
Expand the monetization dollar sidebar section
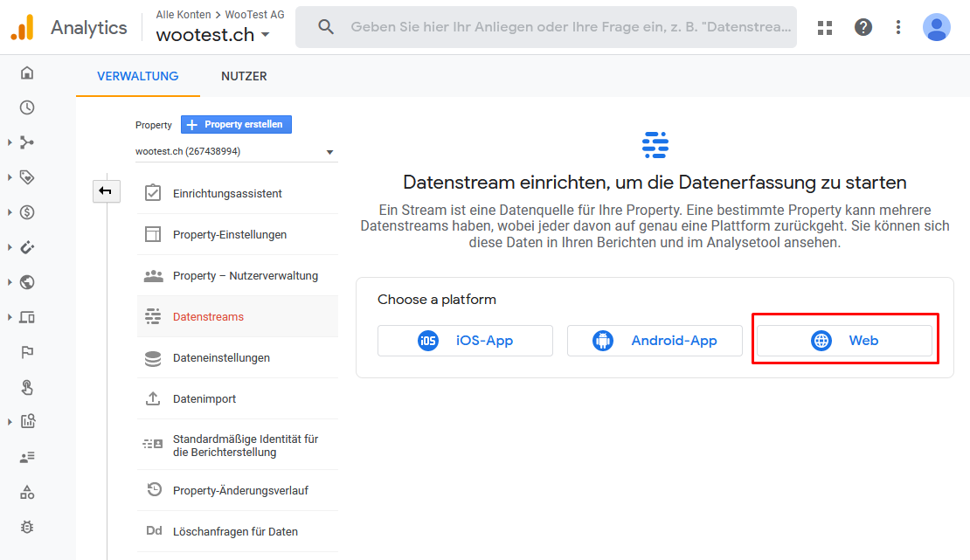(26, 212)
